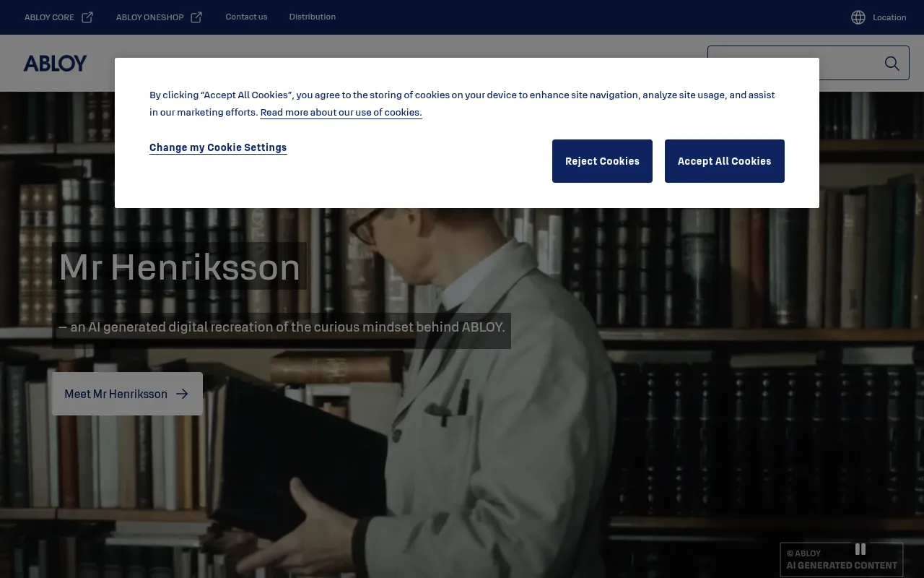
Task: Open the Distribution page
Action: tap(312, 17)
